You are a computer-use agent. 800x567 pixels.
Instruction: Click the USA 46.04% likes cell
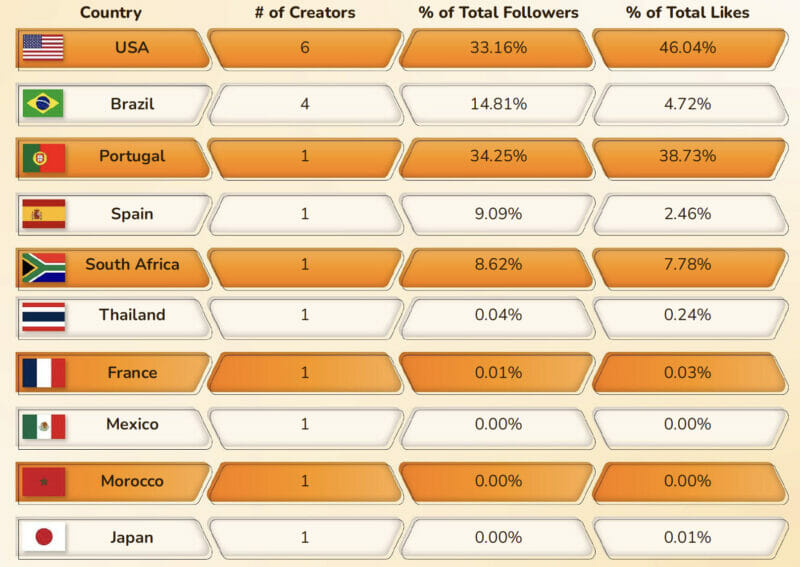tap(687, 48)
